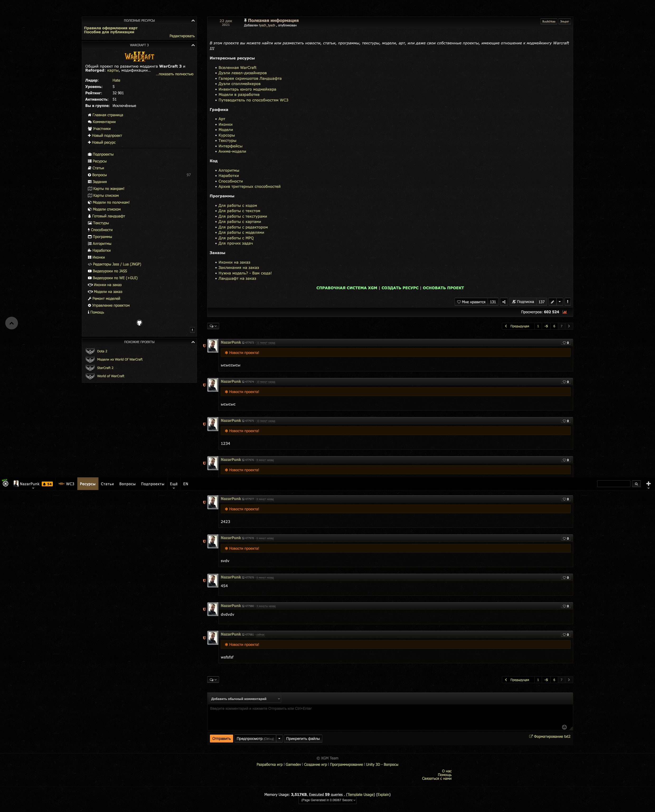Screen dimensions: 655x812
Task: Open the dropdown arrow next to 'Предпросмотр'
Action: tap(279, 738)
